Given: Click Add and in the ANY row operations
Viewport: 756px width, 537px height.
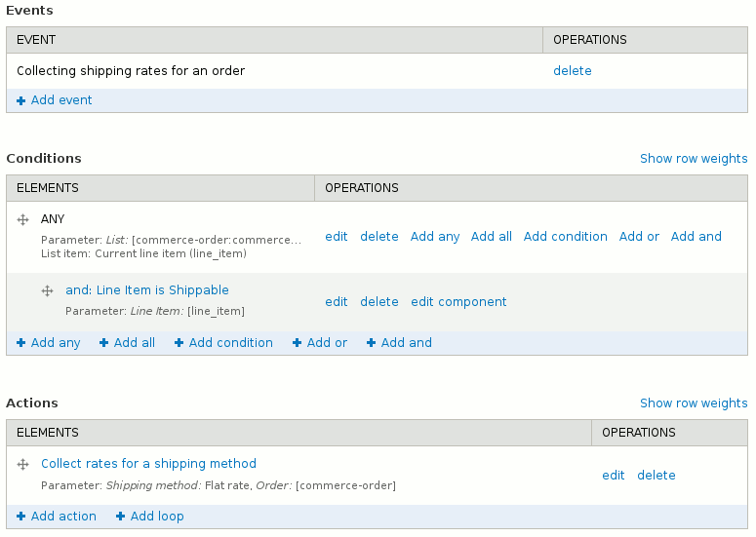Looking at the screenshot, I should pos(696,237).
